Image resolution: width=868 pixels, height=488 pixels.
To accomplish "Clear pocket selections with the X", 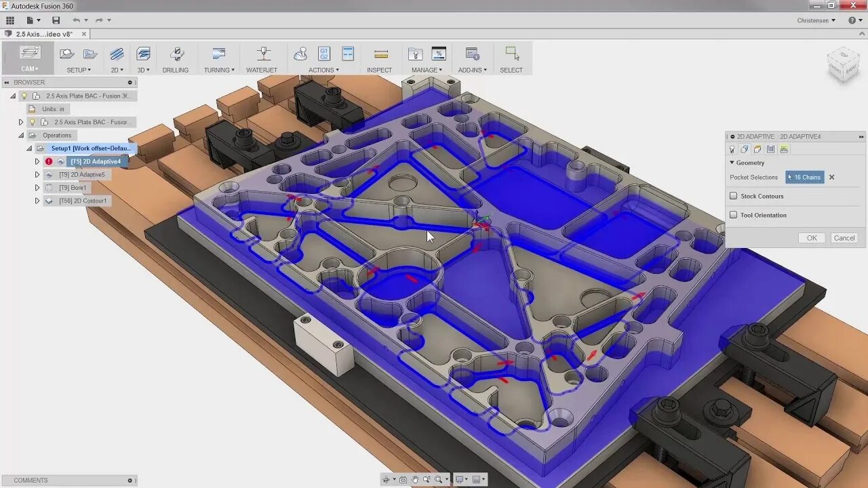I will (x=831, y=178).
